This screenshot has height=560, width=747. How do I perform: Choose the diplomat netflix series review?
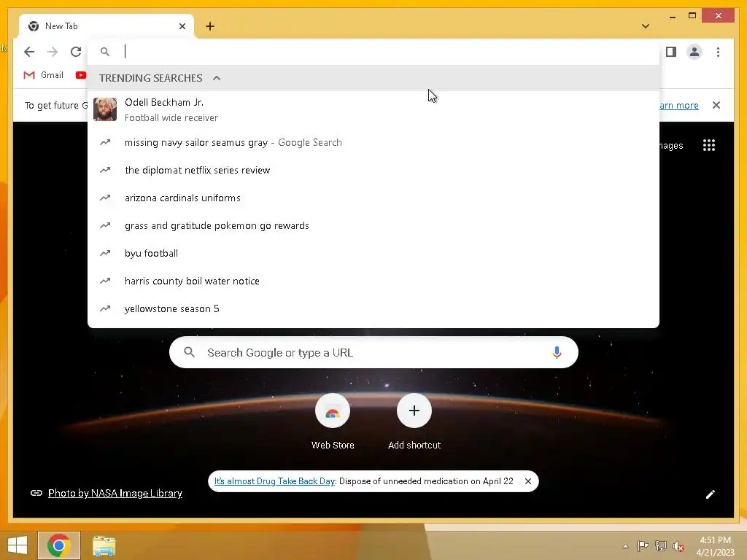click(373, 170)
